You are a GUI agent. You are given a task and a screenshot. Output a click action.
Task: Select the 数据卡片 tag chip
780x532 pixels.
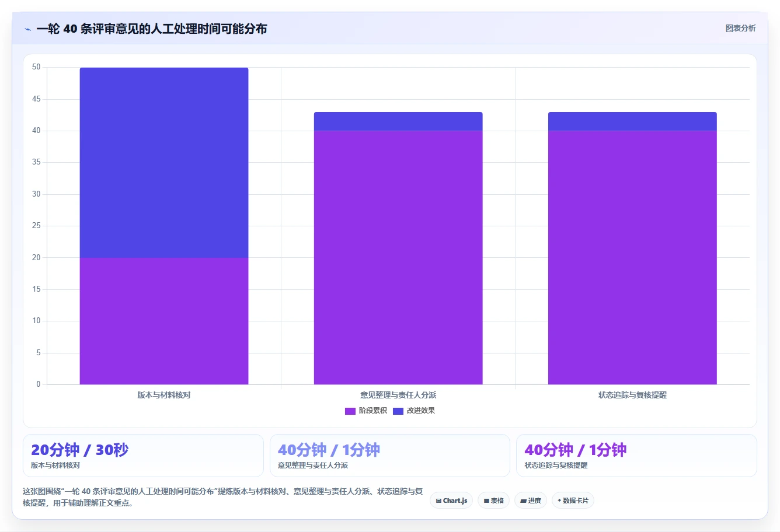click(x=573, y=501)
